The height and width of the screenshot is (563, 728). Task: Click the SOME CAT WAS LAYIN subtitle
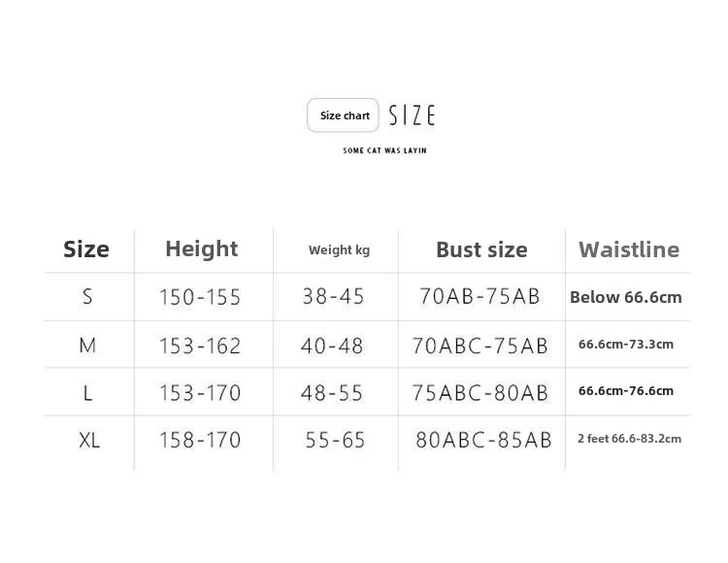click(385, 150)
